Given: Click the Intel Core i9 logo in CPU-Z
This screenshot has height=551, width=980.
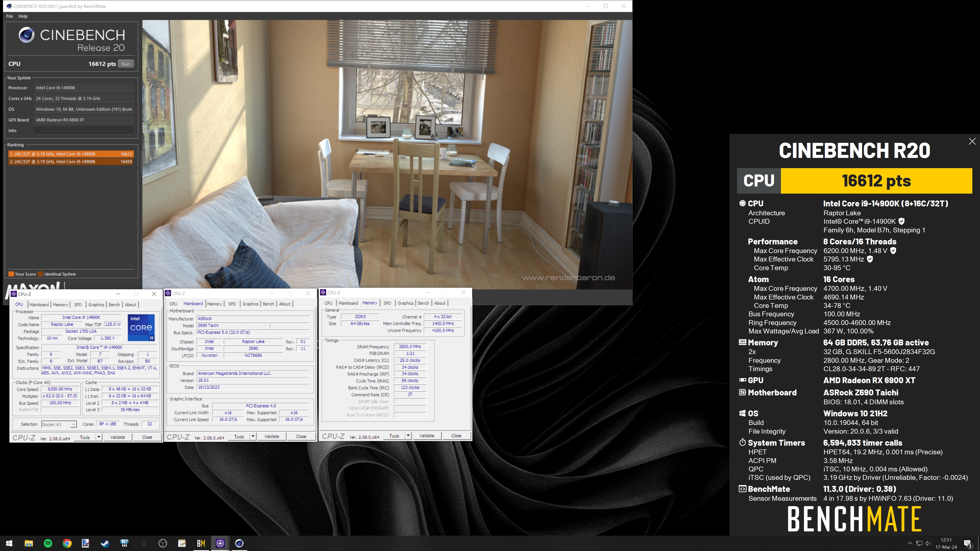Looking at the screenshot, I should (141, 327).
